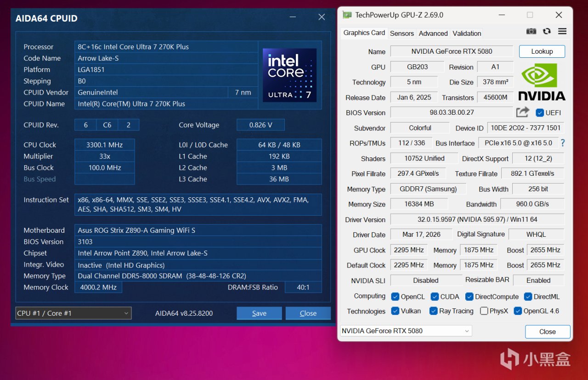588x380 pixels.
Task: Toggle the DirectCompute checkbox
Action: [469, 296]
